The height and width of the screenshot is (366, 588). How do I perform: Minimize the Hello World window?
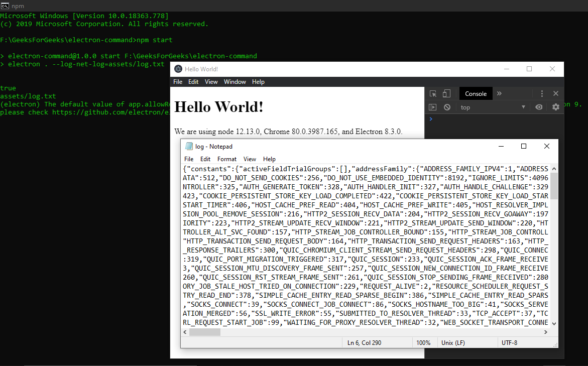pos(507,69)
